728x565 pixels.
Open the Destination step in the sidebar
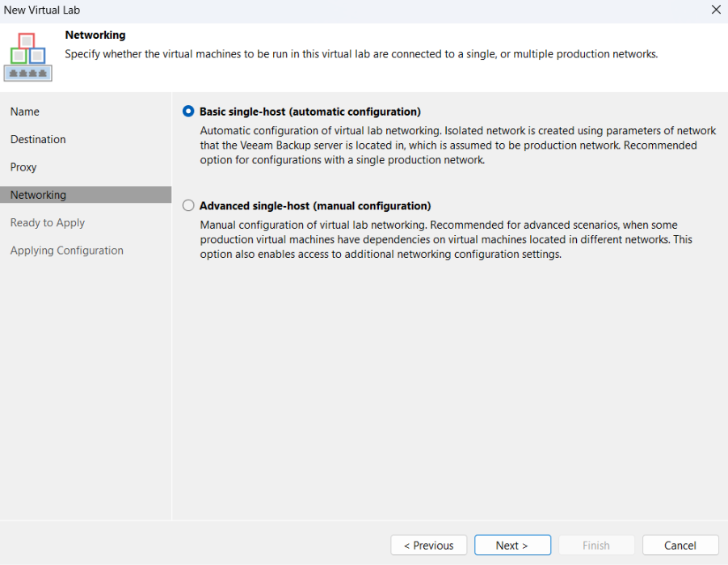click(x=38, y=139)
